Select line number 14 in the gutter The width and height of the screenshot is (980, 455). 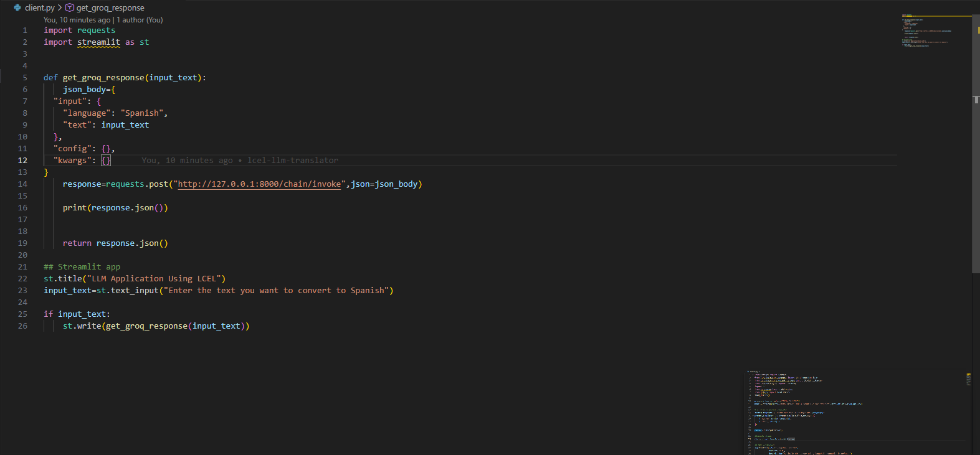pos(22,184)
